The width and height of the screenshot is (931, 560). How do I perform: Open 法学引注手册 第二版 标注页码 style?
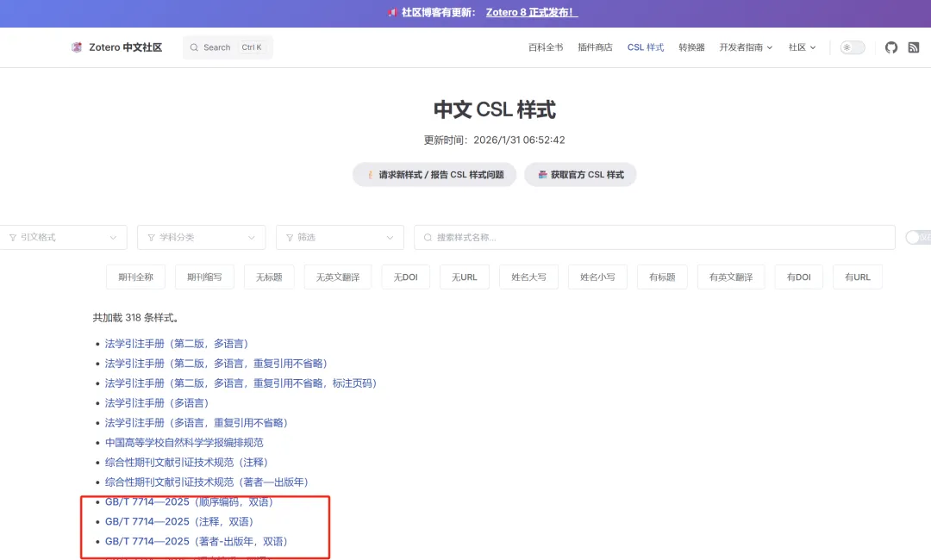tap(241, 383)
